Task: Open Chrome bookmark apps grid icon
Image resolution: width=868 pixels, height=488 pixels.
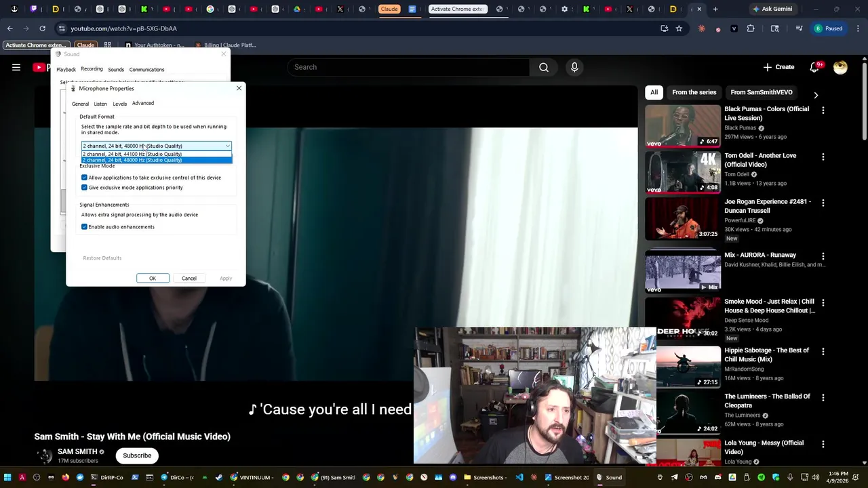Action: pos(107,45)
